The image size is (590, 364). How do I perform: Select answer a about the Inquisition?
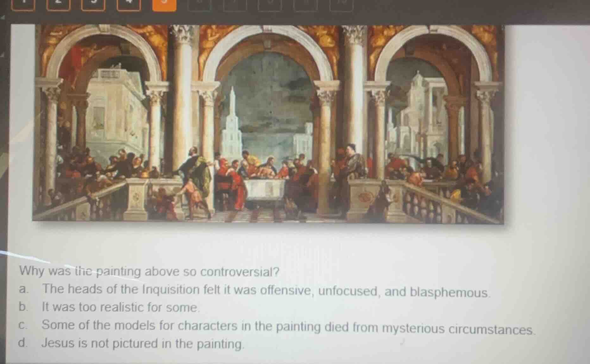coord(254,291)
